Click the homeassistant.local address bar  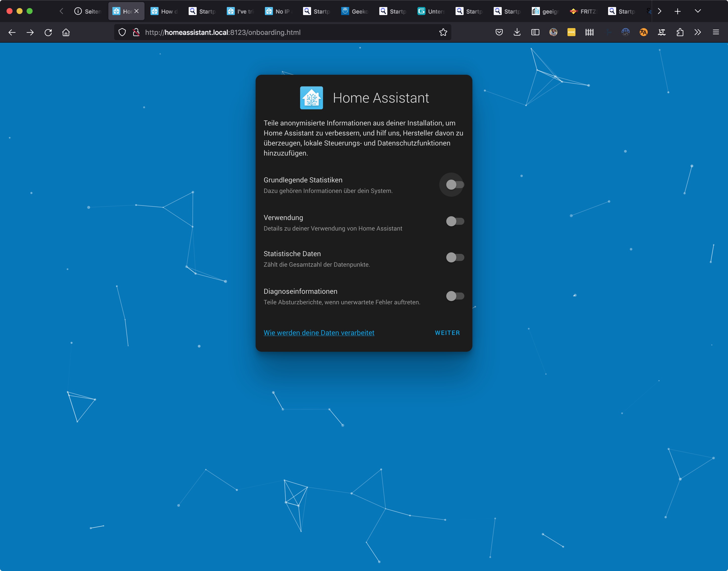pyautogui.click(x=282, y=32)
